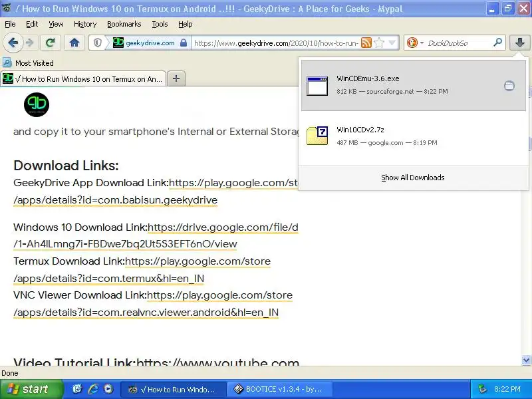Follow the Windows 10 drive.google.com download link
The image size is (532, 399).
pyautogui.click(x=156, y=235)
